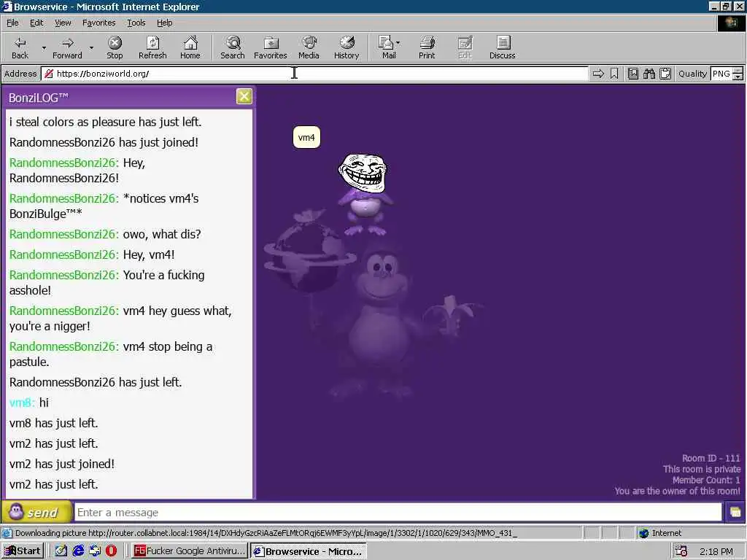Click the Enter a message field
The width and height of the screenshot is (747, 560).
[x=398, y=513]
